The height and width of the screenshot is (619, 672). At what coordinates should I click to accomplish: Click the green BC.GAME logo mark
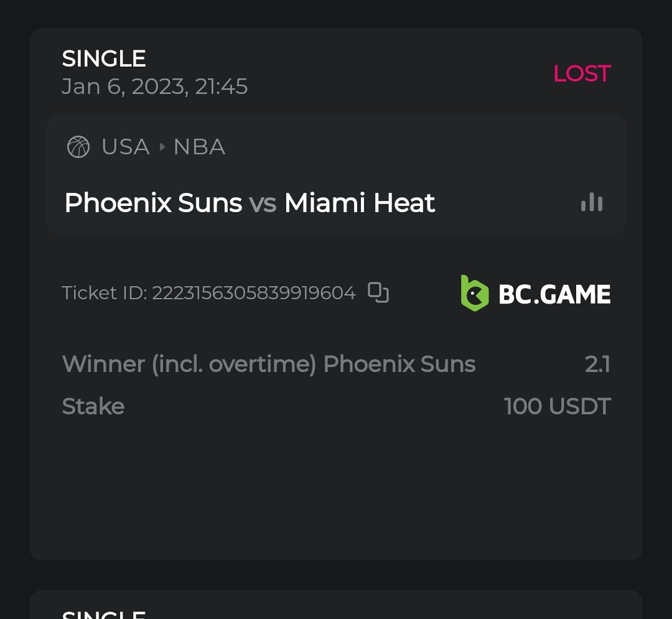(474, 293)
